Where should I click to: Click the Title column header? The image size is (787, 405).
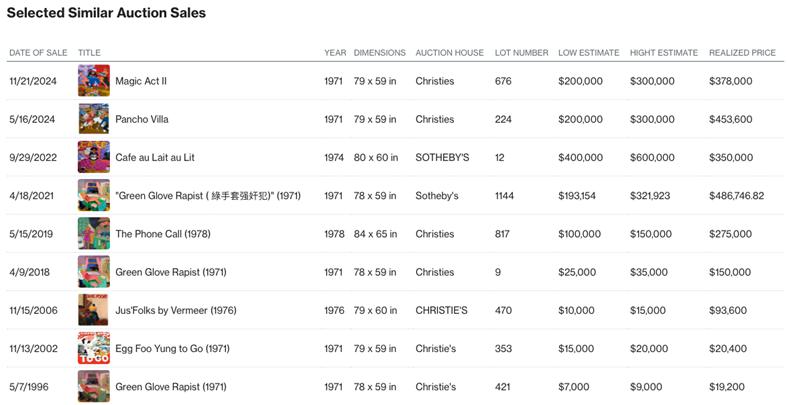89,53
